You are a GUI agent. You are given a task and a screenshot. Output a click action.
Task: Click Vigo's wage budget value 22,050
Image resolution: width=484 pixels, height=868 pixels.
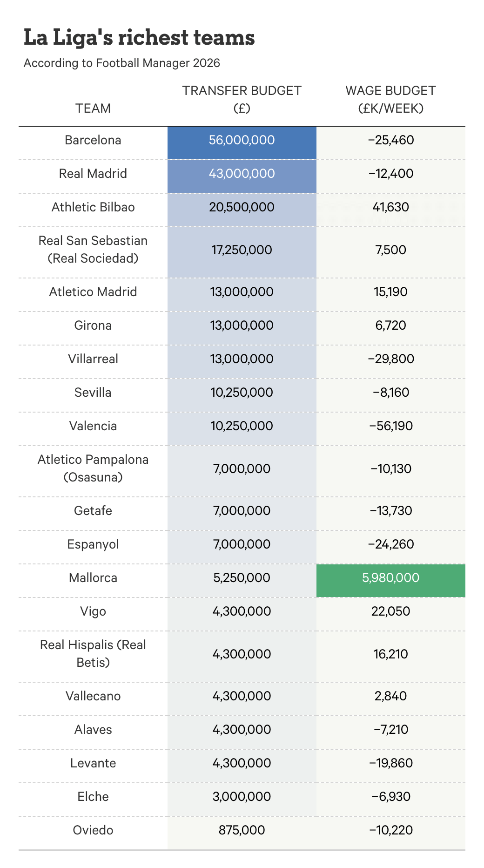click(390, 611)
